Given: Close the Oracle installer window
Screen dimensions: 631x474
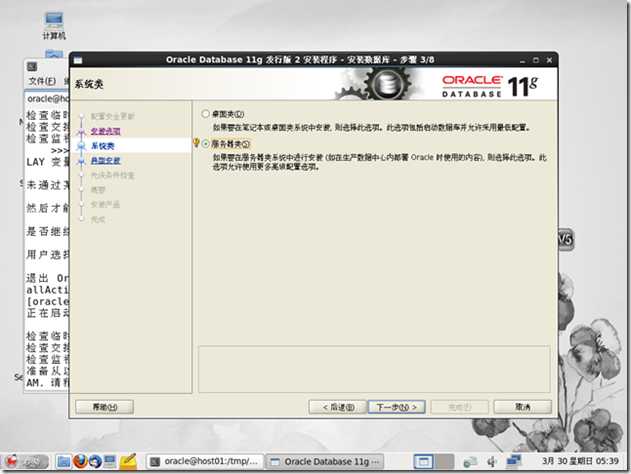Looking at the screenshot, I should point(549,60).
